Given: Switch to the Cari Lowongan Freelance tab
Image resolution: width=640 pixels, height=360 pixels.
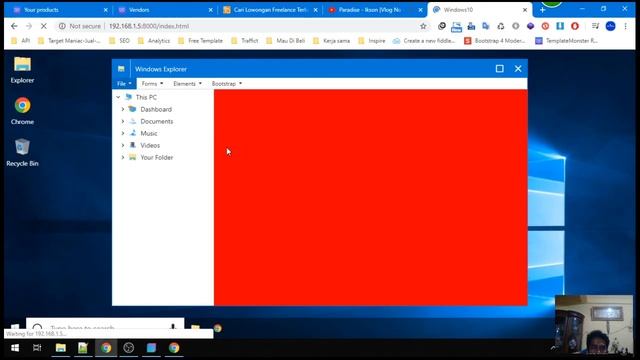Looking at the screenshot, I should click(270, 10).
